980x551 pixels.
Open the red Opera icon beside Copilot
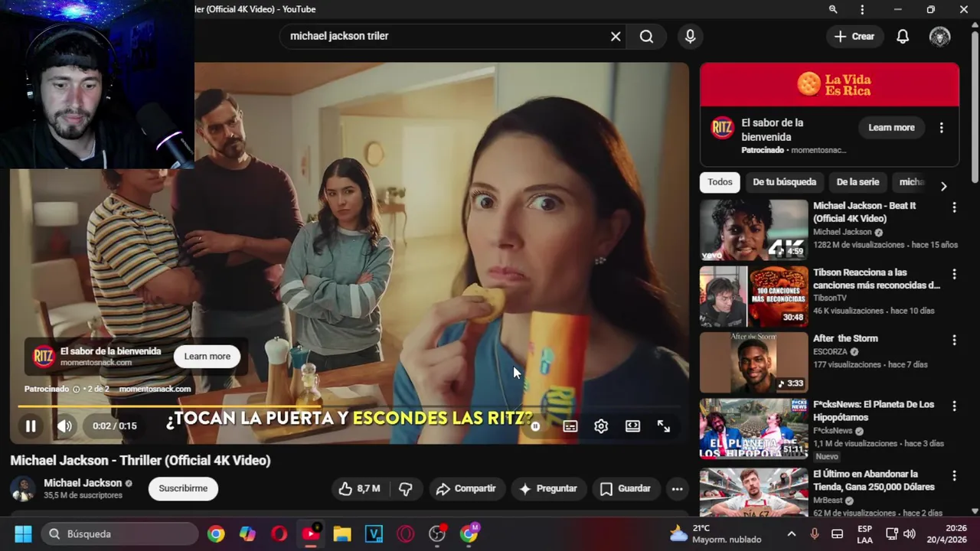[x=279, y=533]
